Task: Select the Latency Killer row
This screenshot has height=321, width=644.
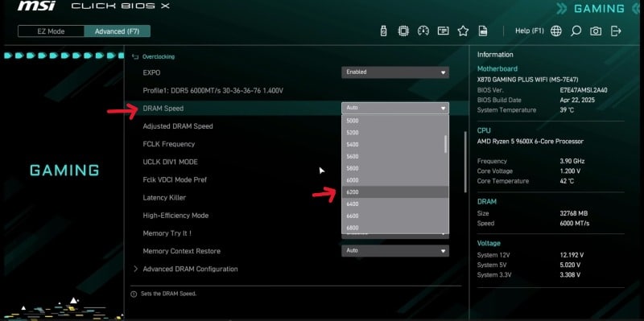Action: point(164,197)
